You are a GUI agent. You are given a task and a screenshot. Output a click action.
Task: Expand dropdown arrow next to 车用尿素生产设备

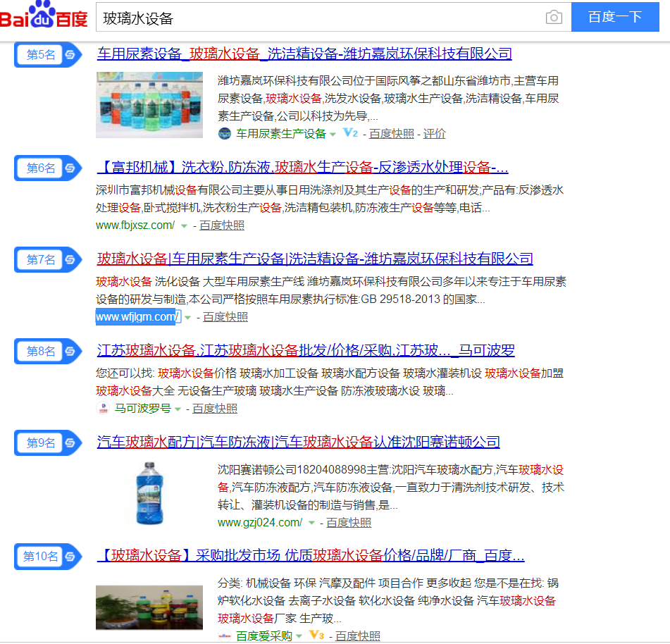[333, 135]
